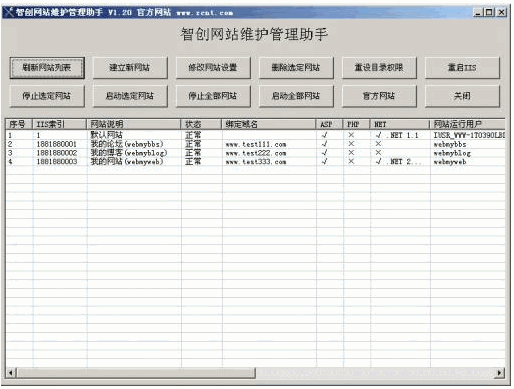514x389 pixels.
Task: Click horizontal scrollbar left arrow
Action: click(11, 372)
